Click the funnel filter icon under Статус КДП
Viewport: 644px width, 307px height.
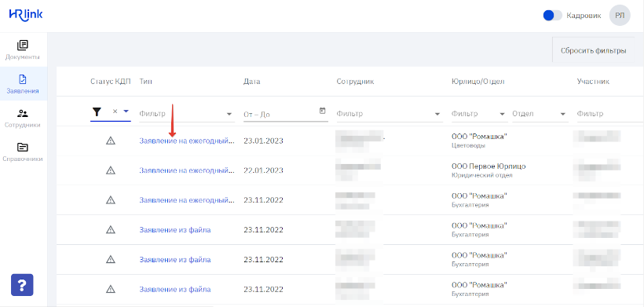[x=97, y=111]
